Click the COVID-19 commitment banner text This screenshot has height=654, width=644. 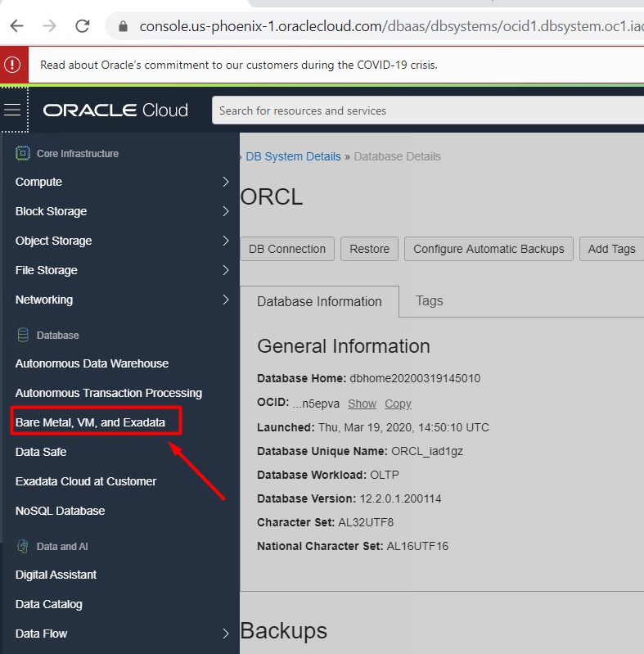(239, 65)
